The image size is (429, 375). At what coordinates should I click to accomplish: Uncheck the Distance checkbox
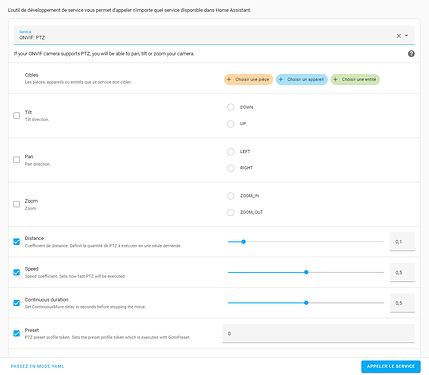tap(16, 242)
